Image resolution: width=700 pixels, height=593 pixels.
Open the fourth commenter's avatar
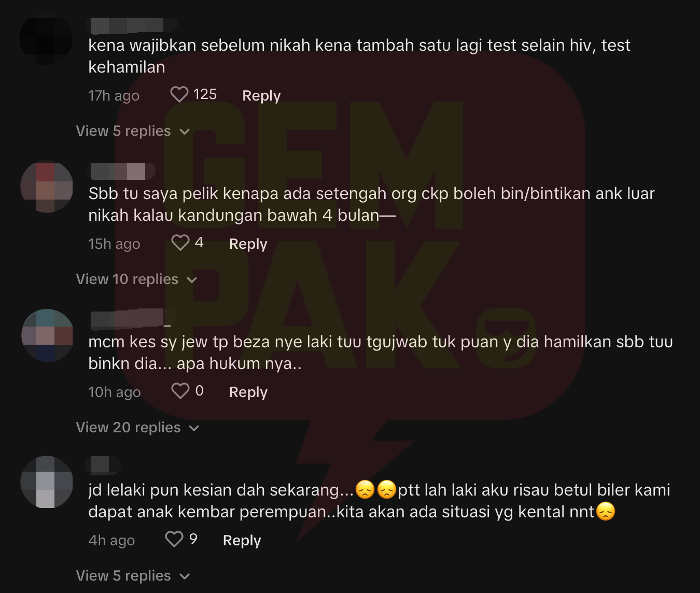tap(47, 482)
